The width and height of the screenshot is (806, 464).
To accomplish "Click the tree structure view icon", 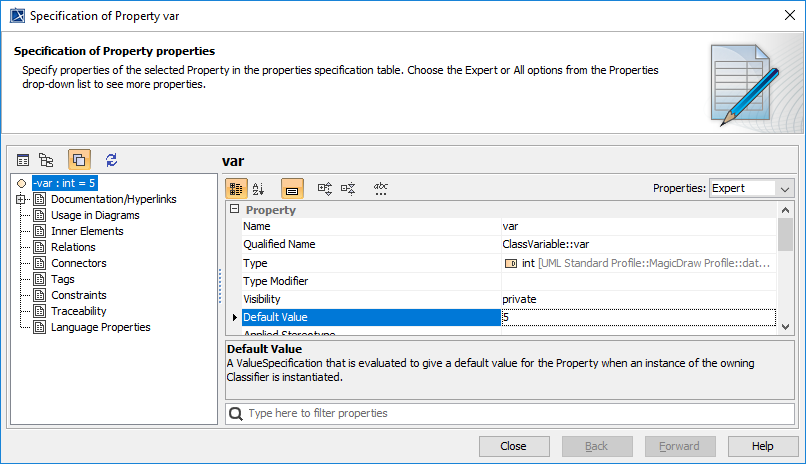I will 46,160.
